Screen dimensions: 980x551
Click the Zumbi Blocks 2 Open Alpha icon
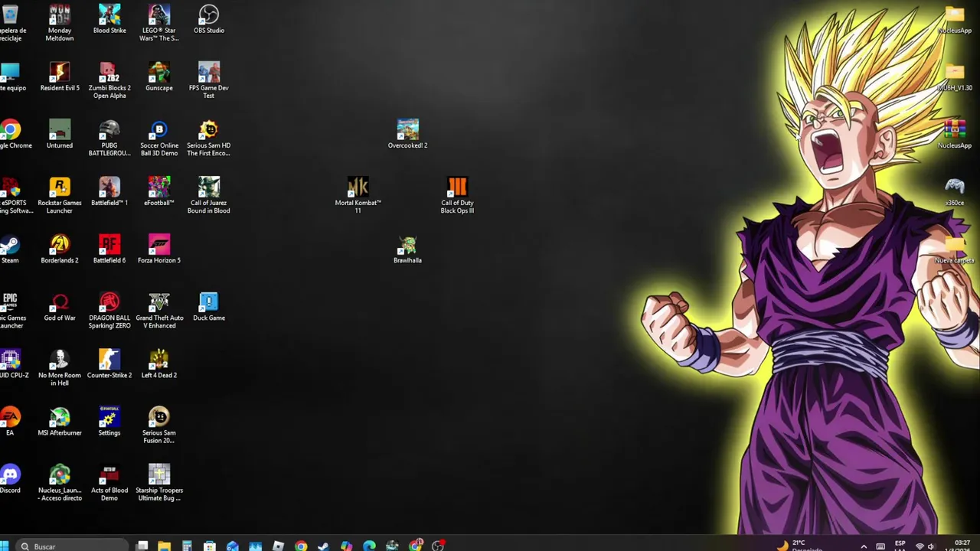pos(109,80)
